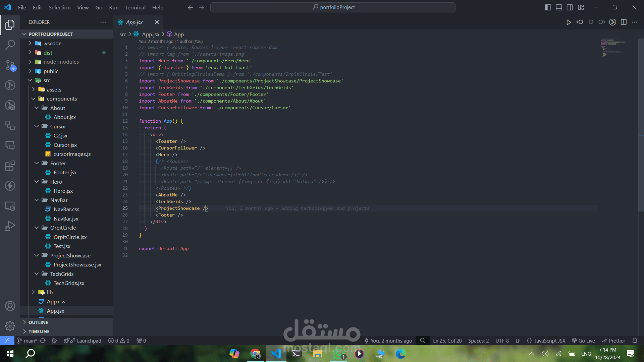Open the Accounts icon in activity bar
The height and width of the screenshot is (362, 644).
click(x=10, y=306)
